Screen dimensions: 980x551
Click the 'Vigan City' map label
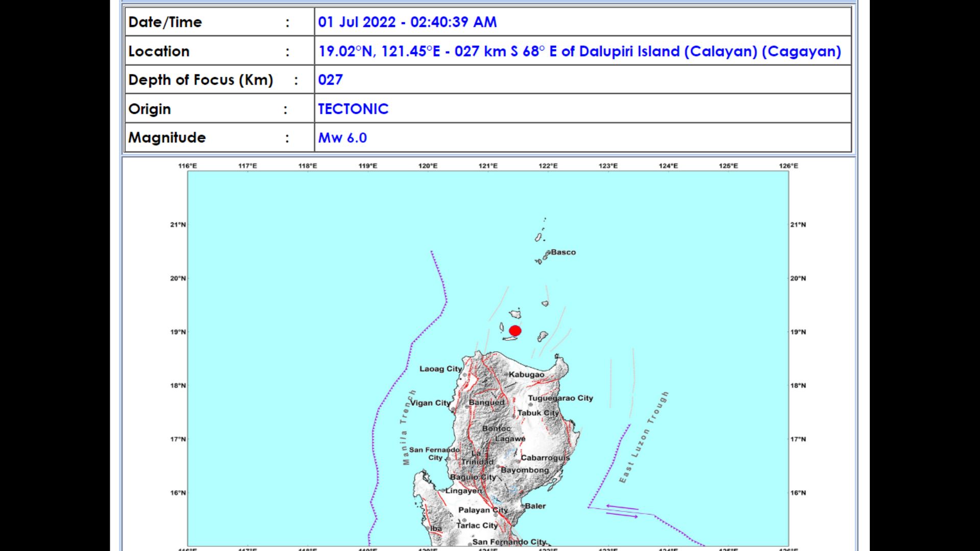[x=431, y=403]
